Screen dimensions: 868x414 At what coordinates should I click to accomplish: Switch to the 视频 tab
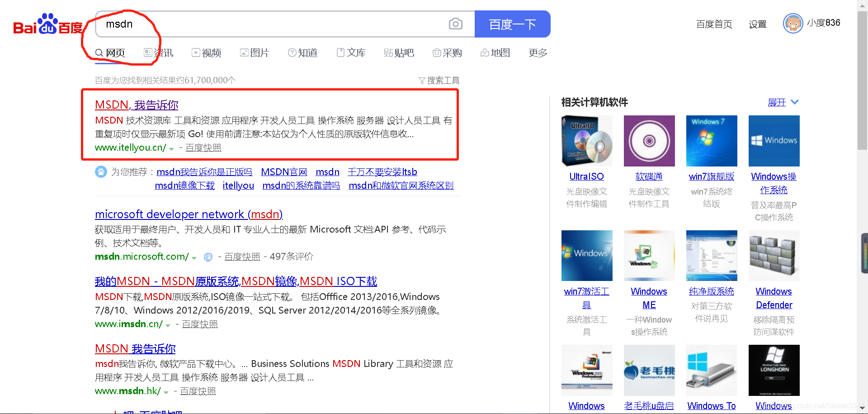207,53
